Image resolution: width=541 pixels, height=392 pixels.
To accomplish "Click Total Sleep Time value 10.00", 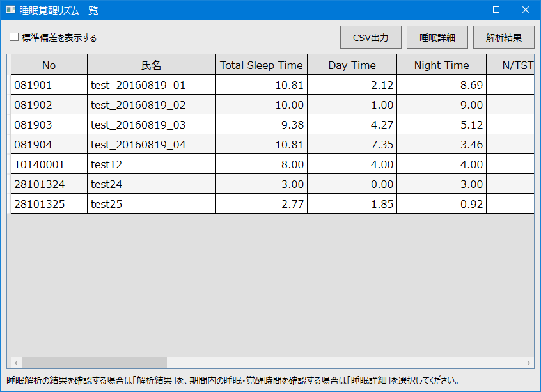I will click(x=261, y=105).
